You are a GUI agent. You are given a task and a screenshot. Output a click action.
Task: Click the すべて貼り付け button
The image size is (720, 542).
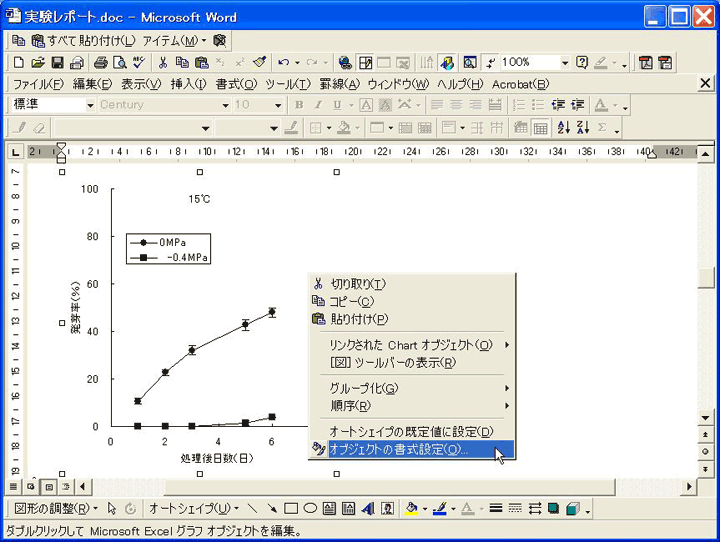click(82, 40)
